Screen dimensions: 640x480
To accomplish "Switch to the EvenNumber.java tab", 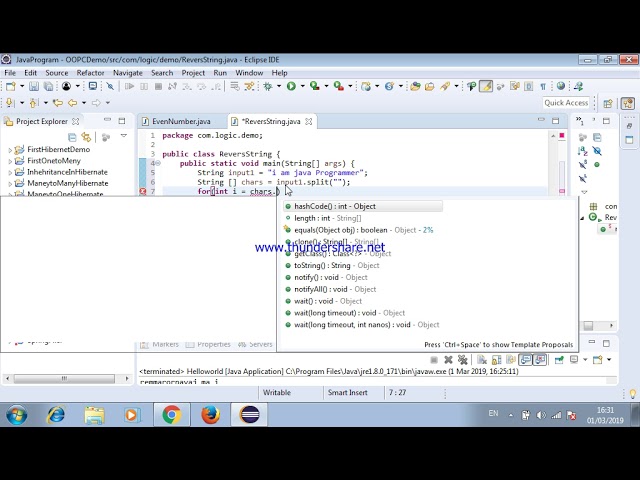I will [x=181, y=122].
